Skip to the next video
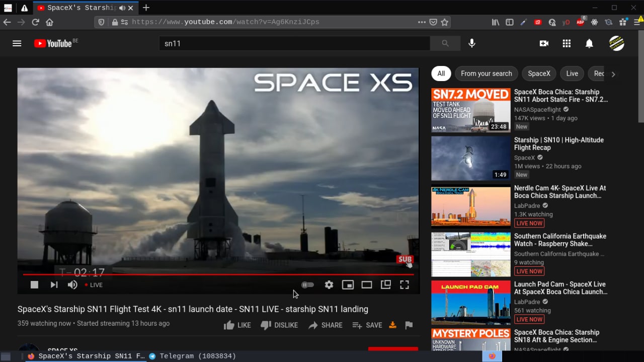This screenshot has width=644, height=362. [x=54, y=285]
